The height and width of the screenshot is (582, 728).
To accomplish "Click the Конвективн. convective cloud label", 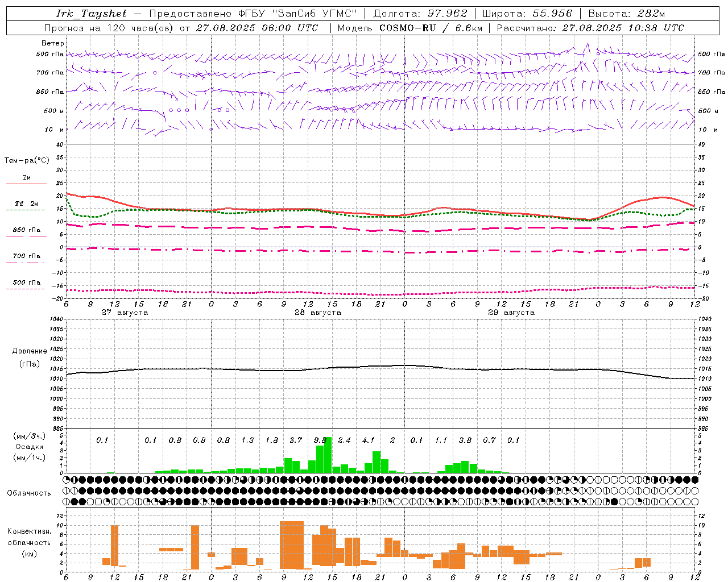I will tap(29, 531).
